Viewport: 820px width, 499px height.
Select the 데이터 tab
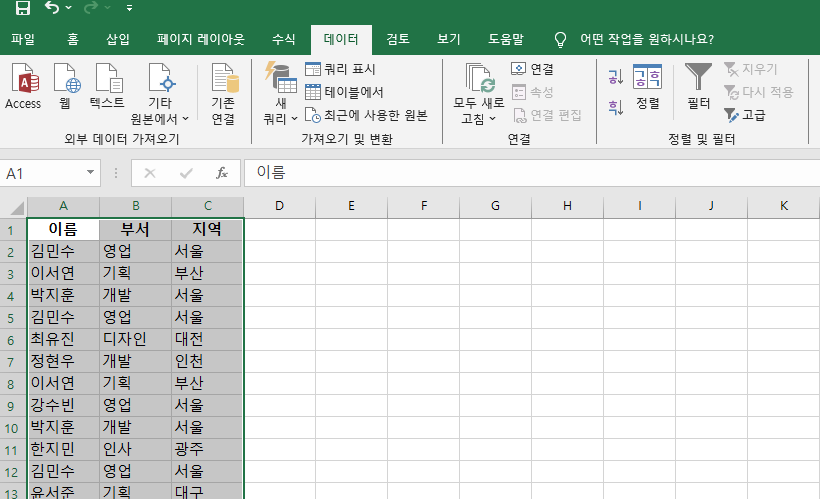pos(341,39)
